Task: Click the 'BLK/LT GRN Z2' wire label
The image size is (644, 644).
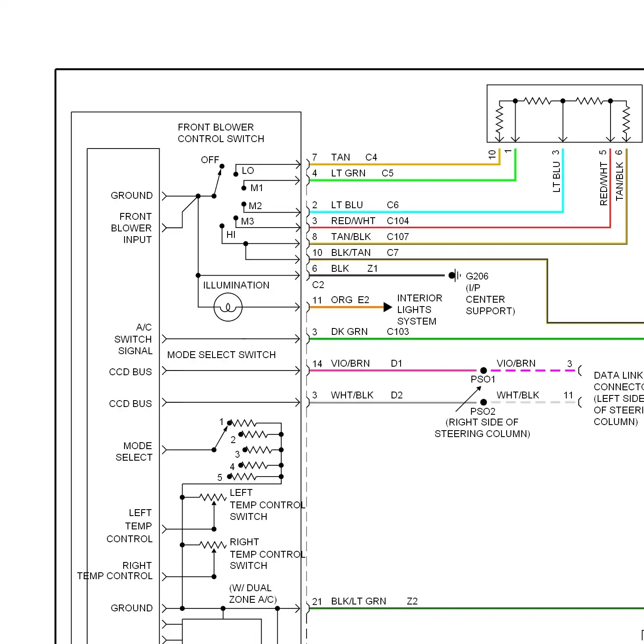Action: coord(374,601)
